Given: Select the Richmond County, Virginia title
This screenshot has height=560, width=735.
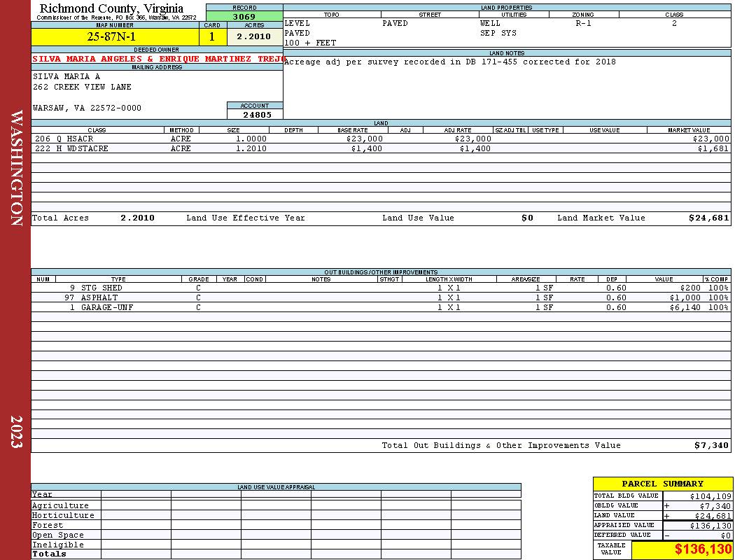Looking at the screenshot, I should click(111, 8).
